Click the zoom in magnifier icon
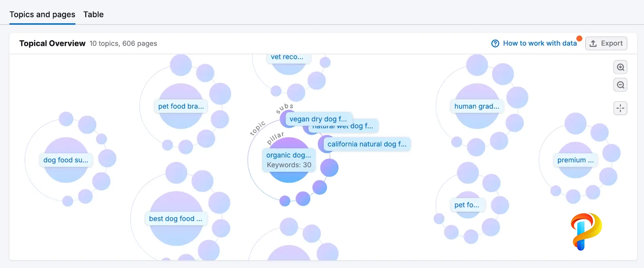Viewport: 644px width, 268px height. click(620, 68)
